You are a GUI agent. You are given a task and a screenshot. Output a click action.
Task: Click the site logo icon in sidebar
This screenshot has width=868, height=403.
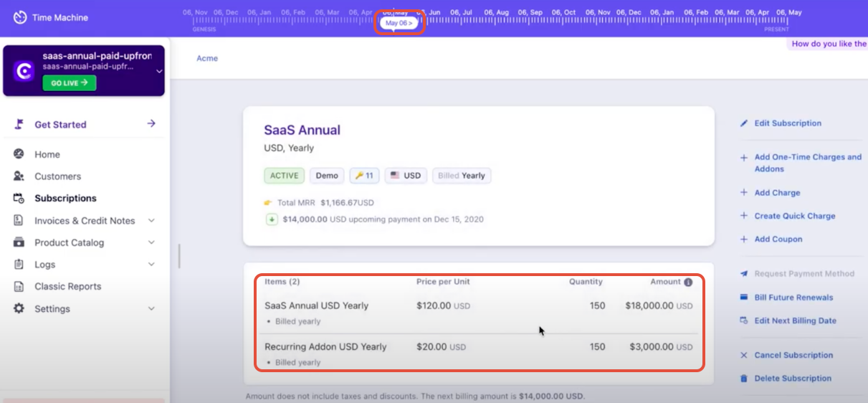click(x=24, y=71)
